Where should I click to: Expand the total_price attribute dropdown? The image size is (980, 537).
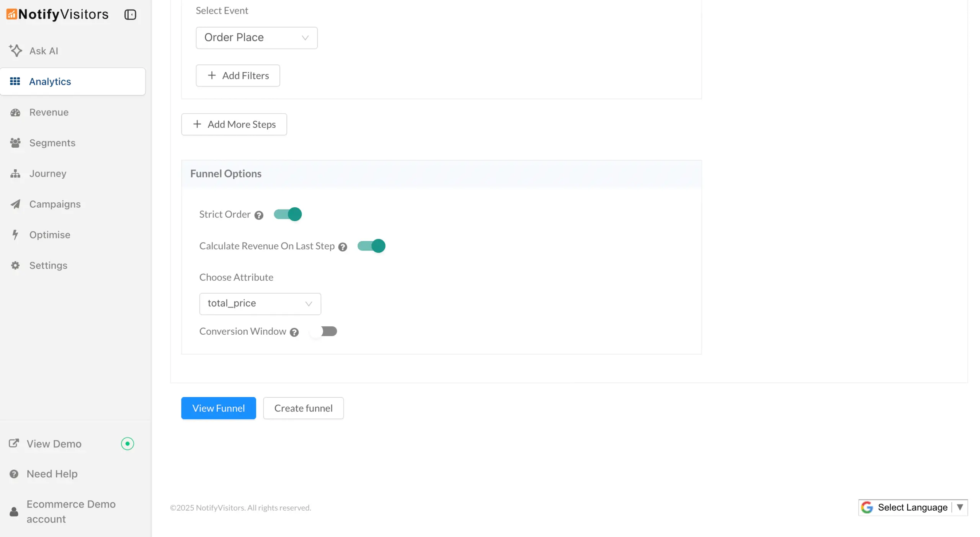click(260, 304)
